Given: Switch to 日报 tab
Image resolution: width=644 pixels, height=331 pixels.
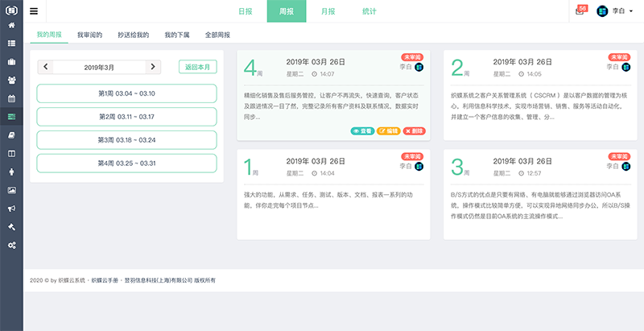Looking at the screenshot, I should [246, 11].
